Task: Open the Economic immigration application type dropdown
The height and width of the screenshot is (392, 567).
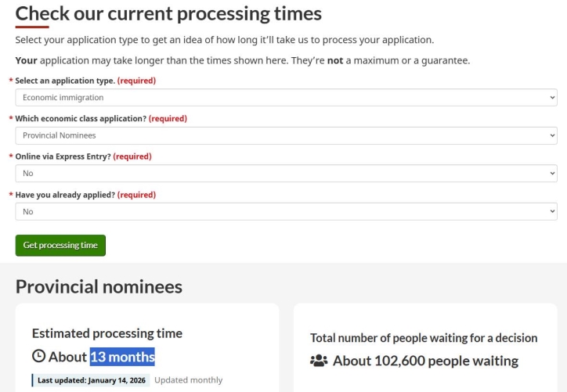Action: [x=286, y=98]
